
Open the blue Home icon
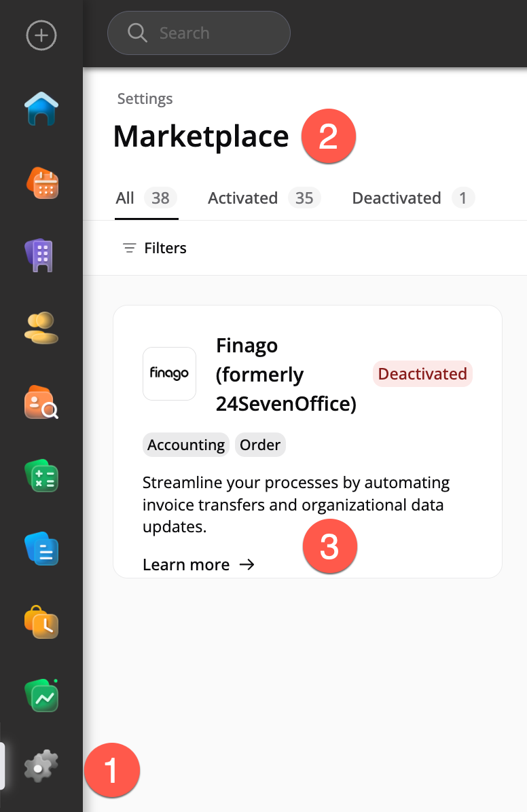(41, 109)
